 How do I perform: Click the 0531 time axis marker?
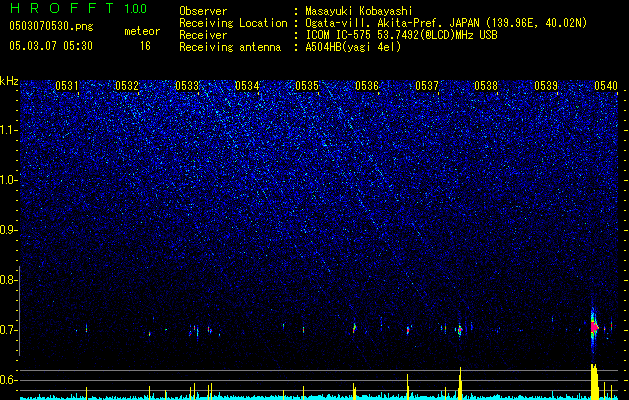click(67, 86)
